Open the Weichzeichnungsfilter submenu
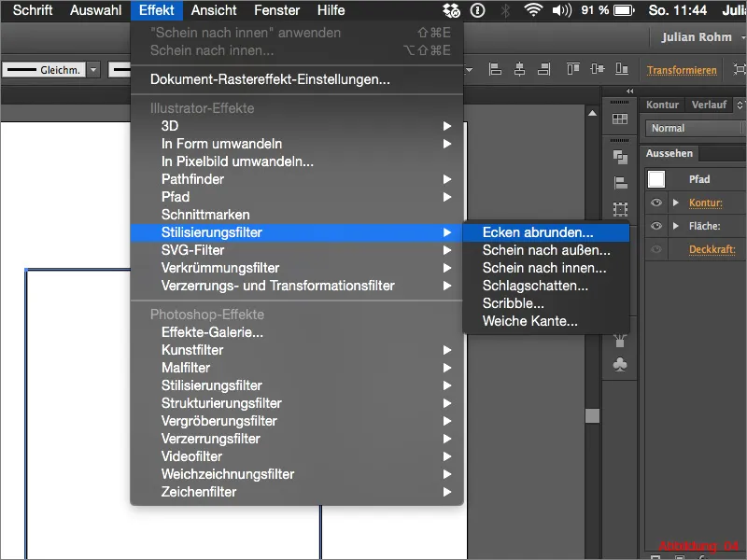 (297, 474)
